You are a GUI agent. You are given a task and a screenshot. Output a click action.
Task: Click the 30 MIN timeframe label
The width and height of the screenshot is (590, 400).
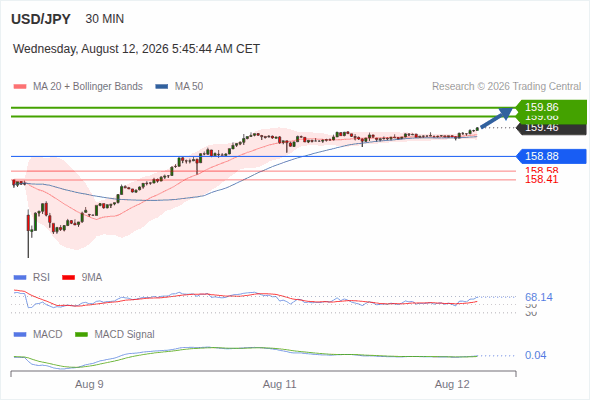tap(105, 19)
